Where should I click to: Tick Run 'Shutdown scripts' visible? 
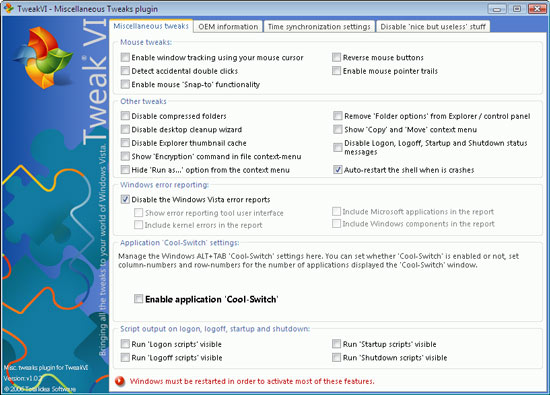coord(336,357)
